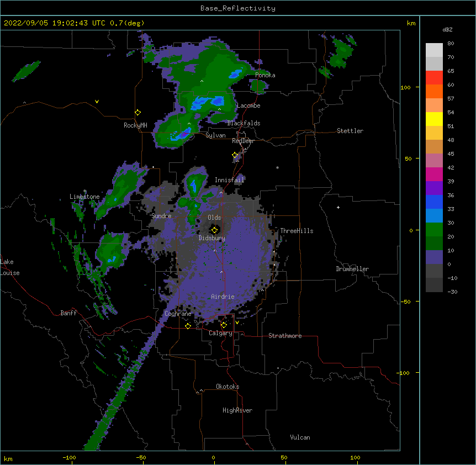Click the Ponoka city label
476x465 pixels.
point(265,75)
